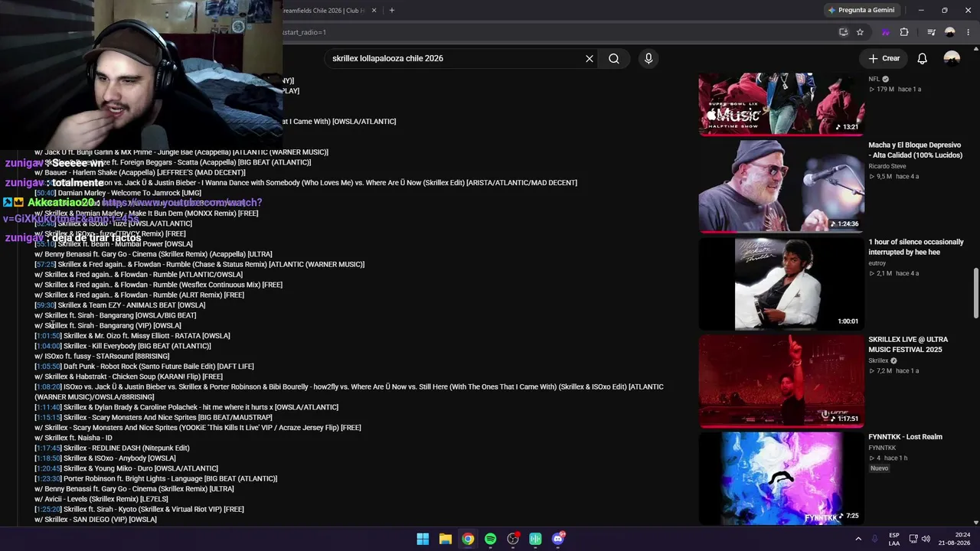Clear the YouTube search box text
Image resolution: width=980 pixels, height=551 pixels.
click(x=590, y=58)
